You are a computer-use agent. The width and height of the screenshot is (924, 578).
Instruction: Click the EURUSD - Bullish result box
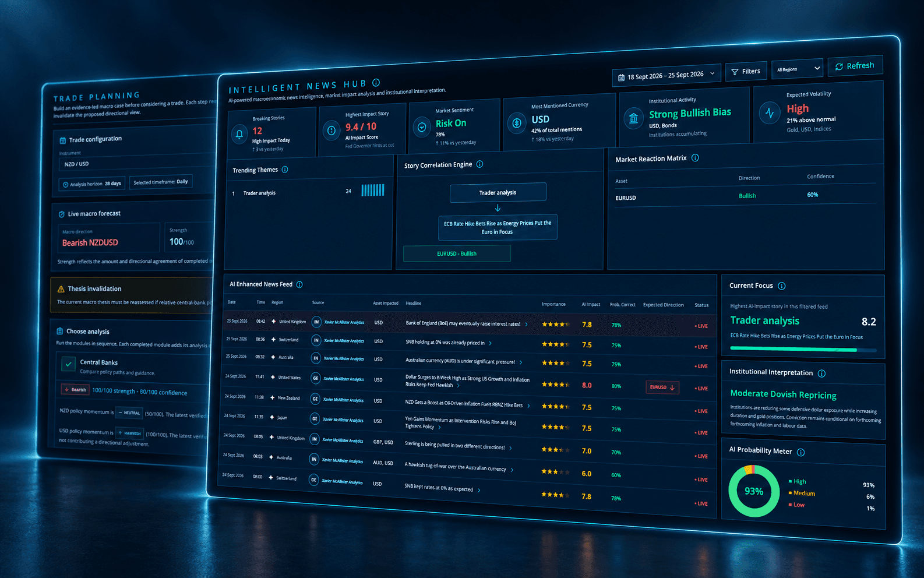point(457,253)
